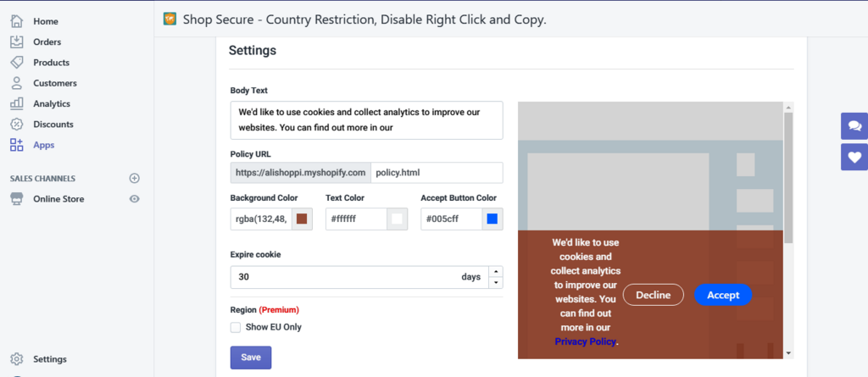The height and width of the screenshot is (377, 868).
Task: Click the chat bubbles button on the right
Action: (x=854, y=126)
